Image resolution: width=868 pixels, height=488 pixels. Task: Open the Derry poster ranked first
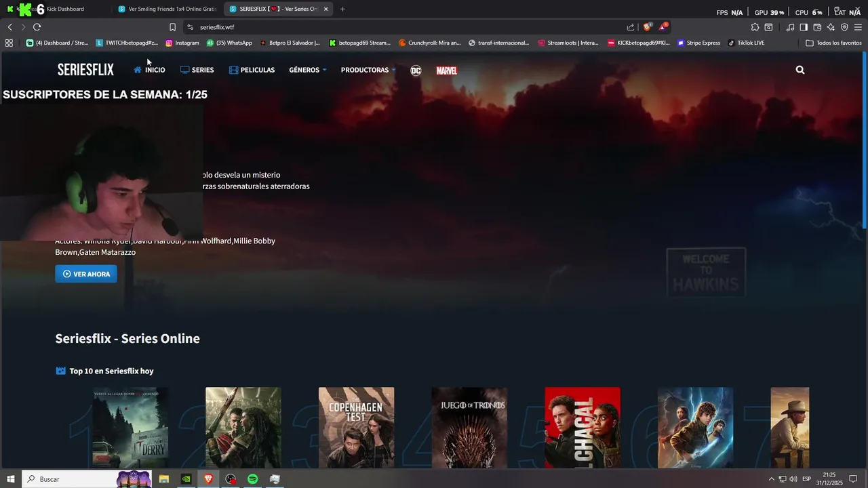tap(130, 428)
